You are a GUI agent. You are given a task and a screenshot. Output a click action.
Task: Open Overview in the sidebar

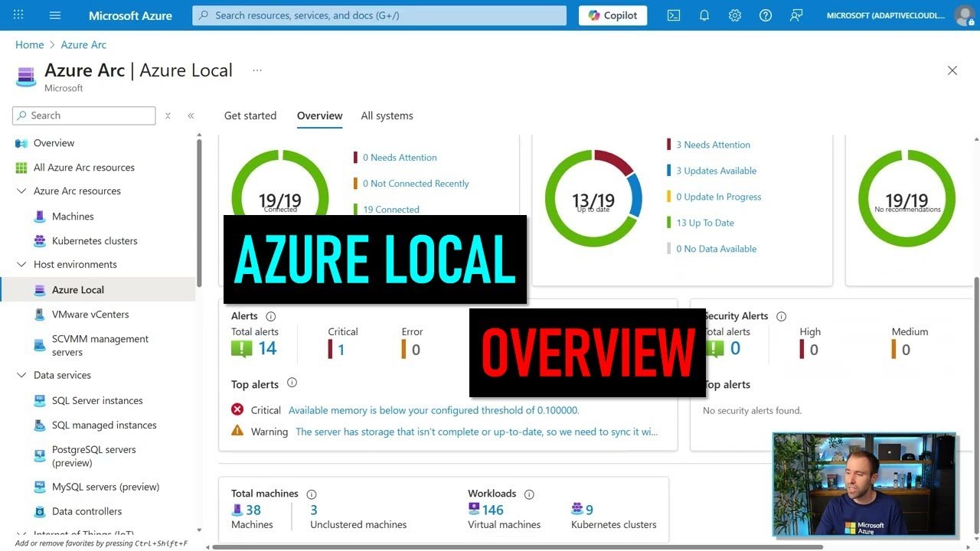point(54,143)
